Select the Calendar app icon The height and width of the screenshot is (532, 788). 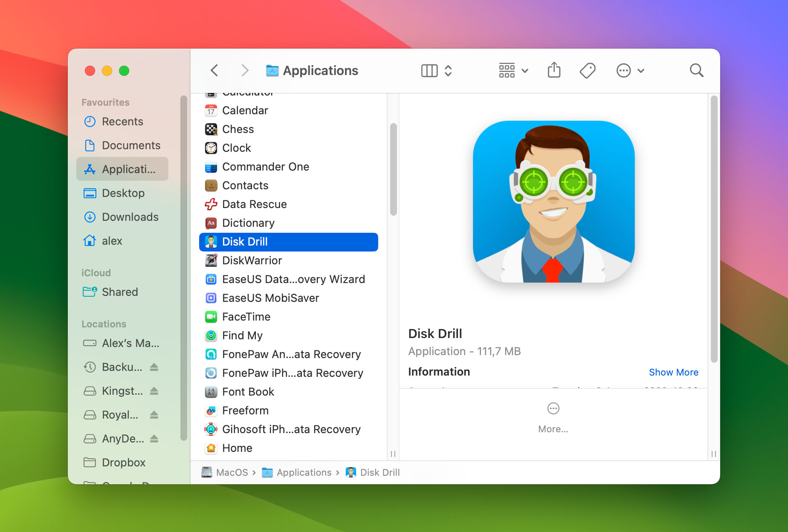[211, 110]
